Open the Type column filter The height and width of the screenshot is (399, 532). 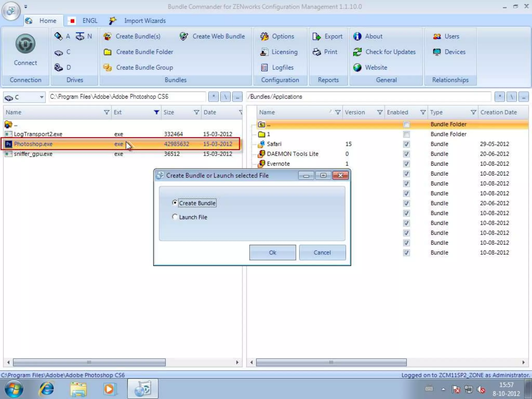pyautogui.click(x=473, y=112)
